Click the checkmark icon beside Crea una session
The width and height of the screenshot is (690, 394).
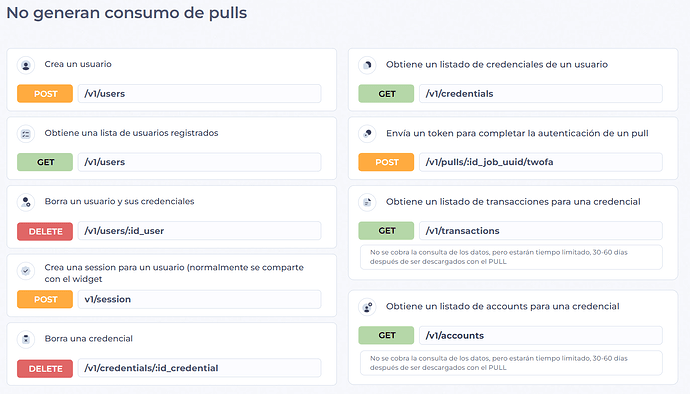26,271
